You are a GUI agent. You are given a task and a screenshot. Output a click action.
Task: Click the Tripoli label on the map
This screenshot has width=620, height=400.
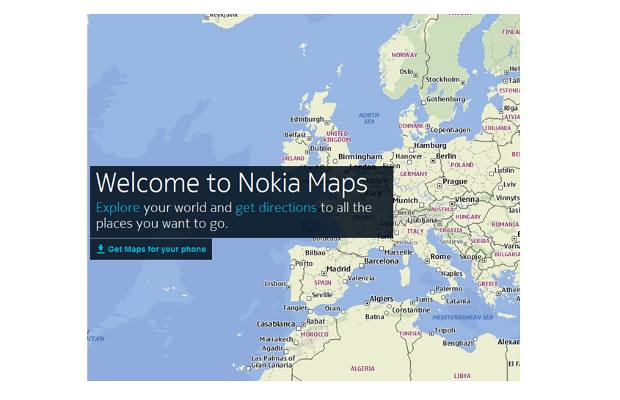pos(445,330)
